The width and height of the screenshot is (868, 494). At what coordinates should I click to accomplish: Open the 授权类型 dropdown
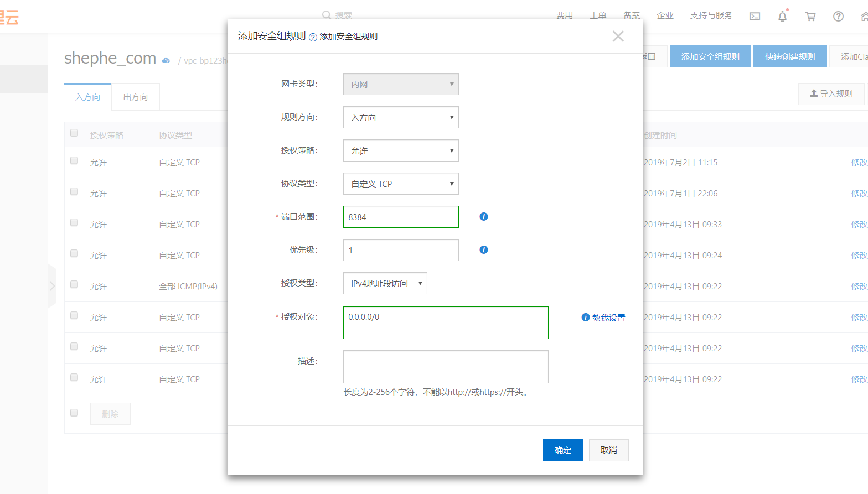point(385,283)
